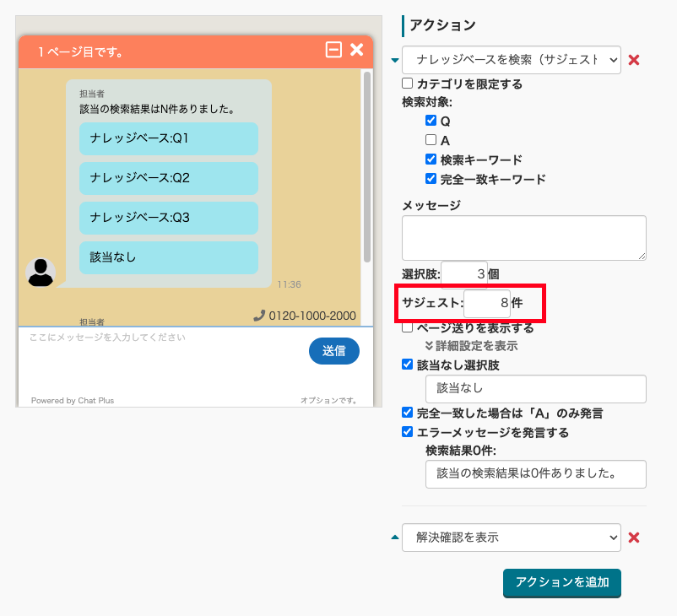Move 解決確認を表示 action up
Image resolution: width=677 pixels, height=616 pixels.
click(x=394, y=538)
